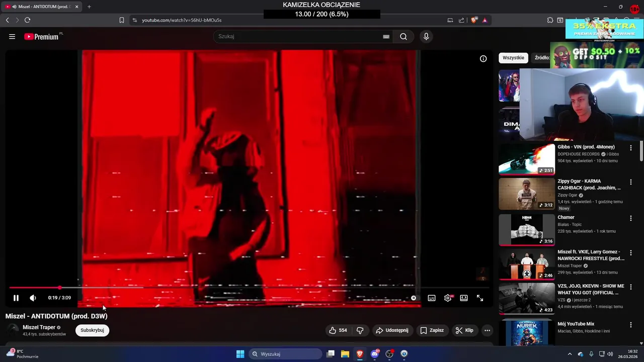Select the Wszystkie filter chip
This screenshot has height=362, width=644.
513,58
